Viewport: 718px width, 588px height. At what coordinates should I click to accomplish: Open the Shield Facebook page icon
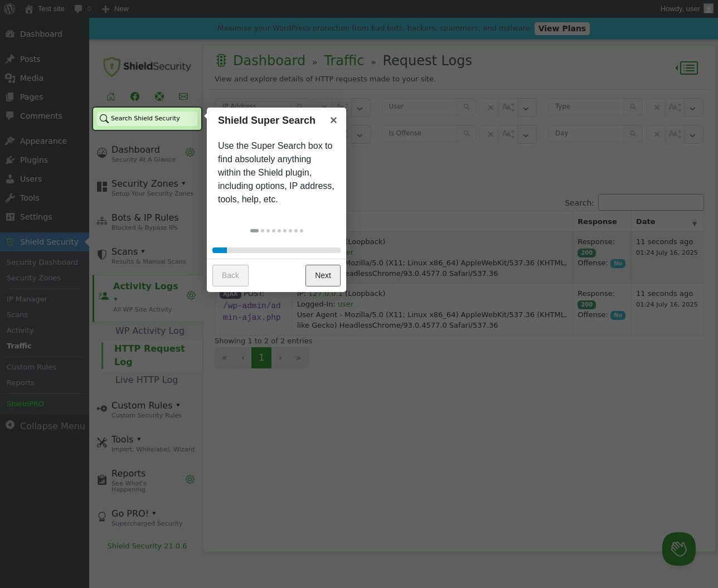[x=135, y=96]
